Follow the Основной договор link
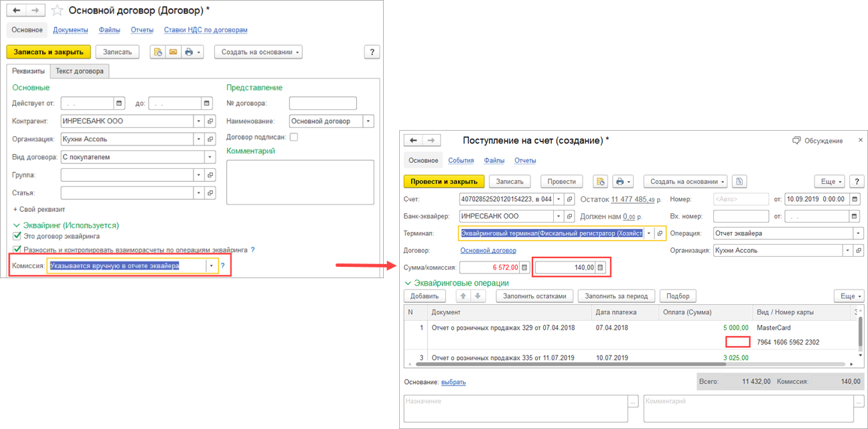The width and height of the screenshot is (868, 429). (488, 251)
